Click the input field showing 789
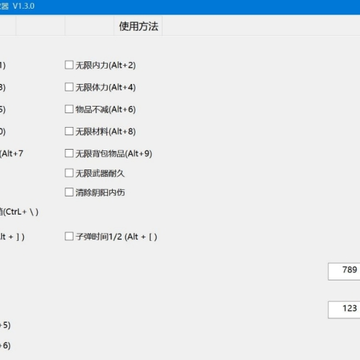The image size is (360, 360). coord(344,271)
